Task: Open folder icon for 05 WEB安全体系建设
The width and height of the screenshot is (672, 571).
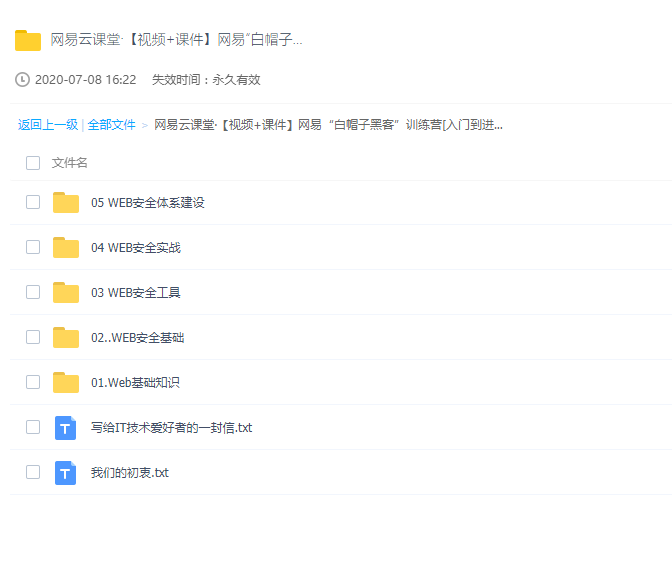Action: 66,202
